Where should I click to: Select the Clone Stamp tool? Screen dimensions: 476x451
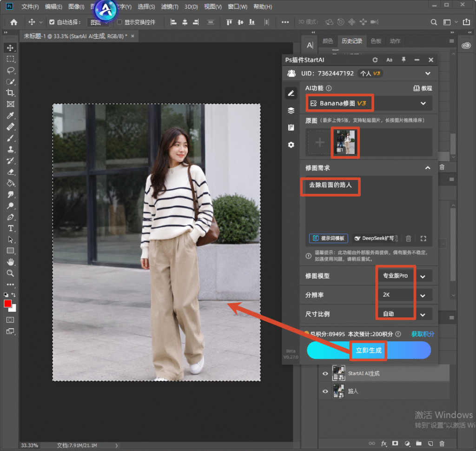pos(10,149)
